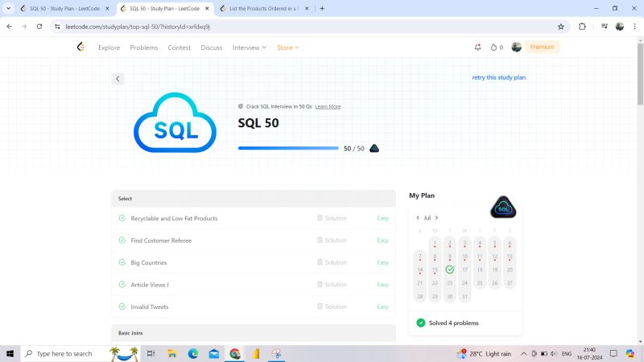Click the solved check beside Recyclable and Low Fat Products
The height and width of the screenshot is (362, 644).
tap(122, 218)
